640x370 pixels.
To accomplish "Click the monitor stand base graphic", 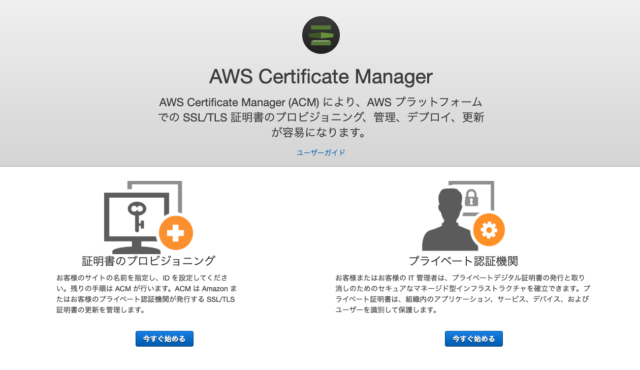I will click(136, 248).
